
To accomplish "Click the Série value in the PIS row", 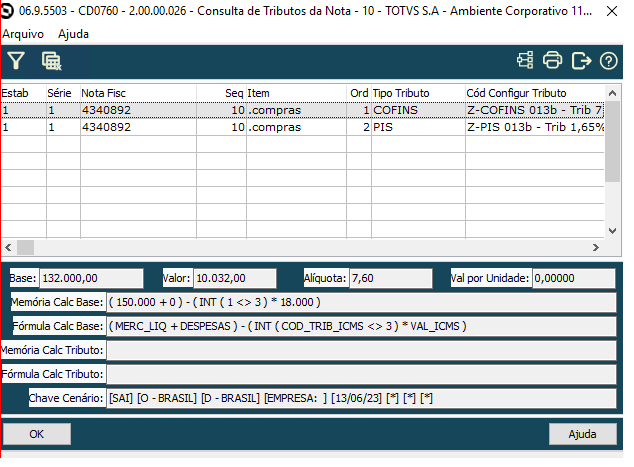I will [x=63, y=127].
